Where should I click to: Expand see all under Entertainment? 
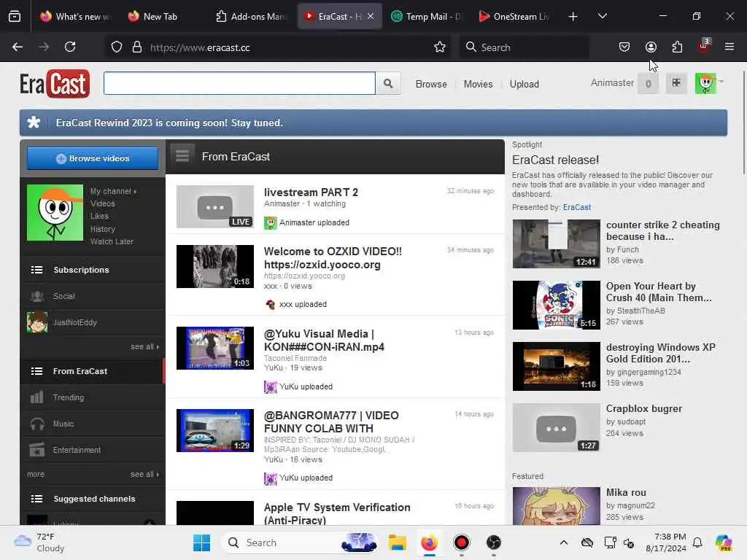pyautogui.click(x=145, y=474)
